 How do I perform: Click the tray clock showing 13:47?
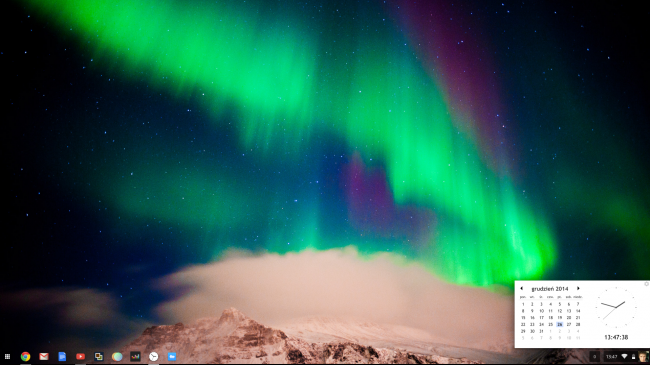[611, 357]
